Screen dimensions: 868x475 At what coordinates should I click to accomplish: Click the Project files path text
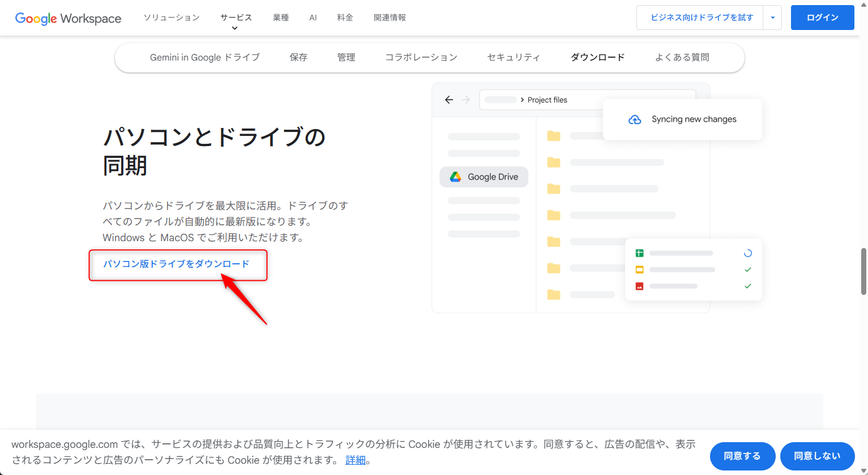point(547,100)
